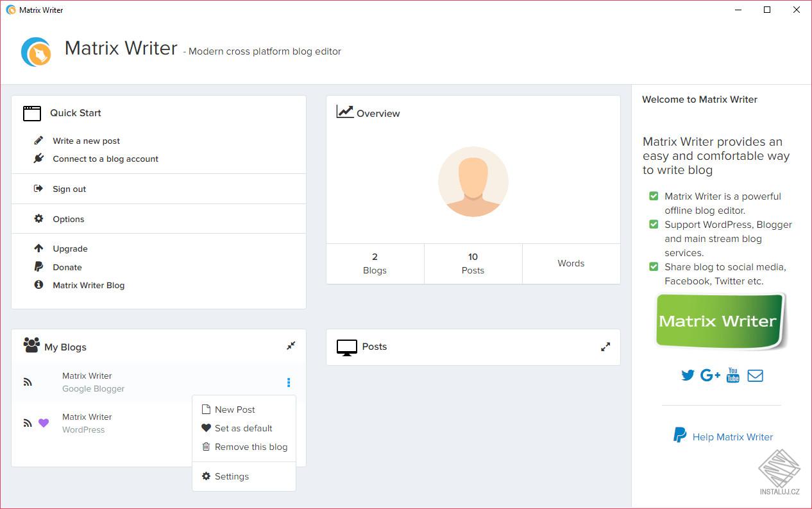Click the email envelope icon
The width and height of the screenshot is (812, 509).
pos(756,375)
